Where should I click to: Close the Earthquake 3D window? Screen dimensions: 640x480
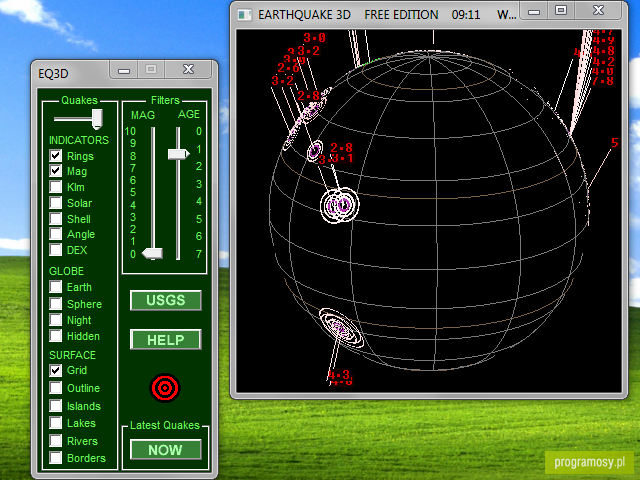(x=598, y=11)
